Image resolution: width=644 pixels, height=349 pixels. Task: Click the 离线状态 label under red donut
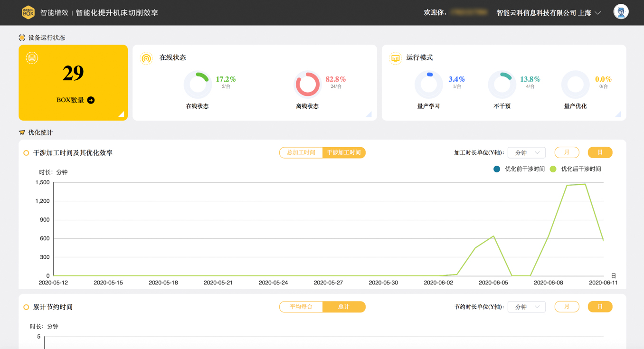(x=307, y=106)
